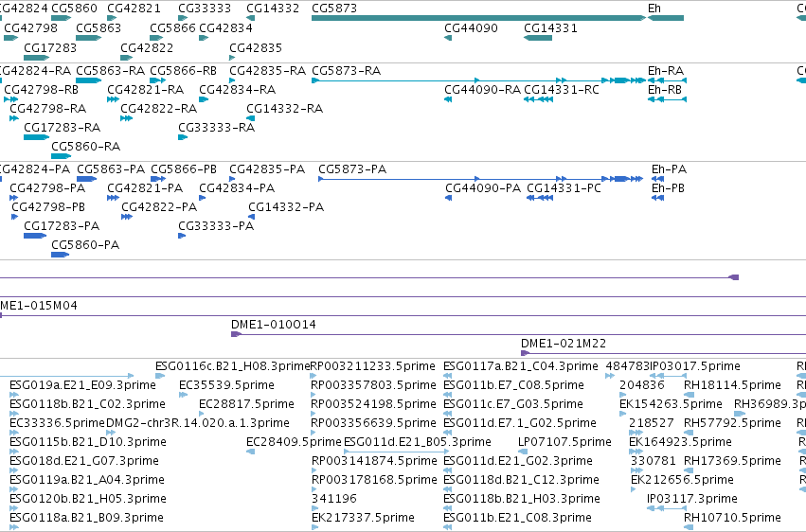
Task: Click the CG5860-PA protein label
Action: point(85,245)
